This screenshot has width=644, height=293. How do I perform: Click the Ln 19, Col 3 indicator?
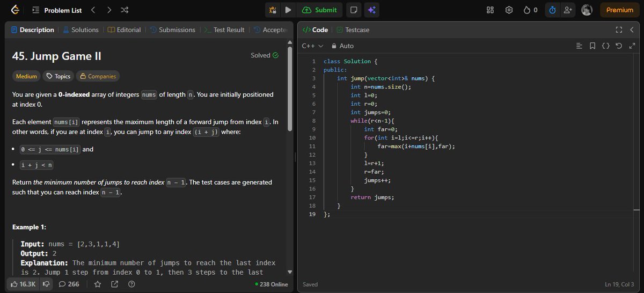619,284
